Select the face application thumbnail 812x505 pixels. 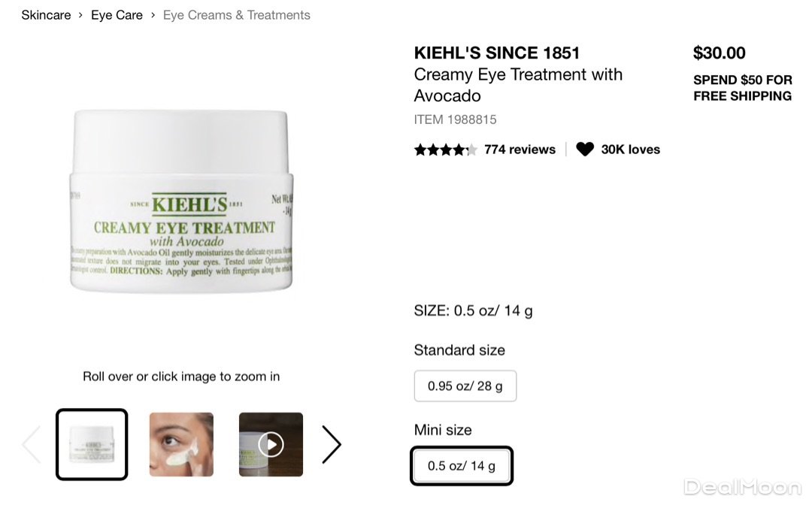tap(181, 444)
